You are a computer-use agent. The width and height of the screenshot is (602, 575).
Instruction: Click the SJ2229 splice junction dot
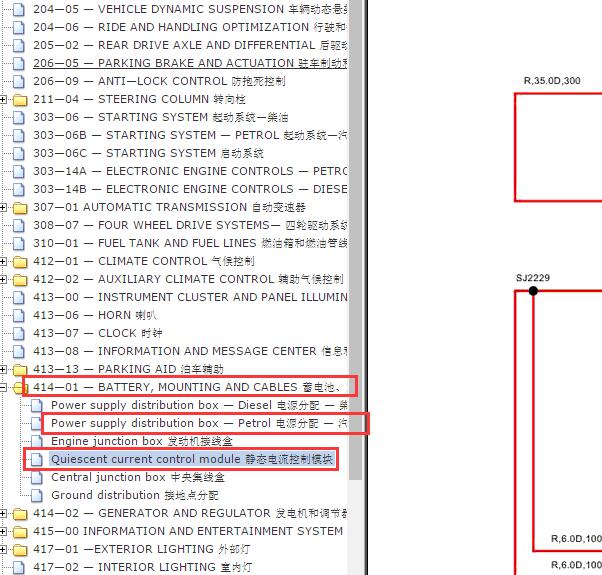point(533,291)
